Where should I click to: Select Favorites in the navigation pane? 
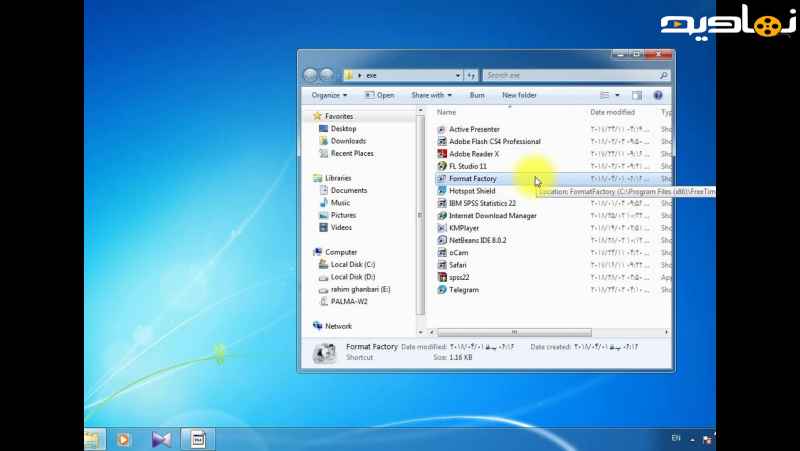(339, 116)
